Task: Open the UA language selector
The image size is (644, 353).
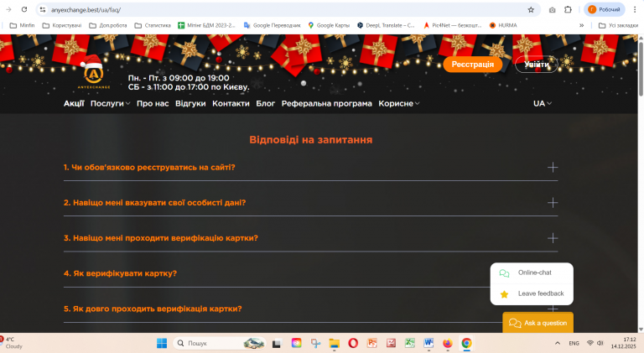Action: (x=543, y=103)
